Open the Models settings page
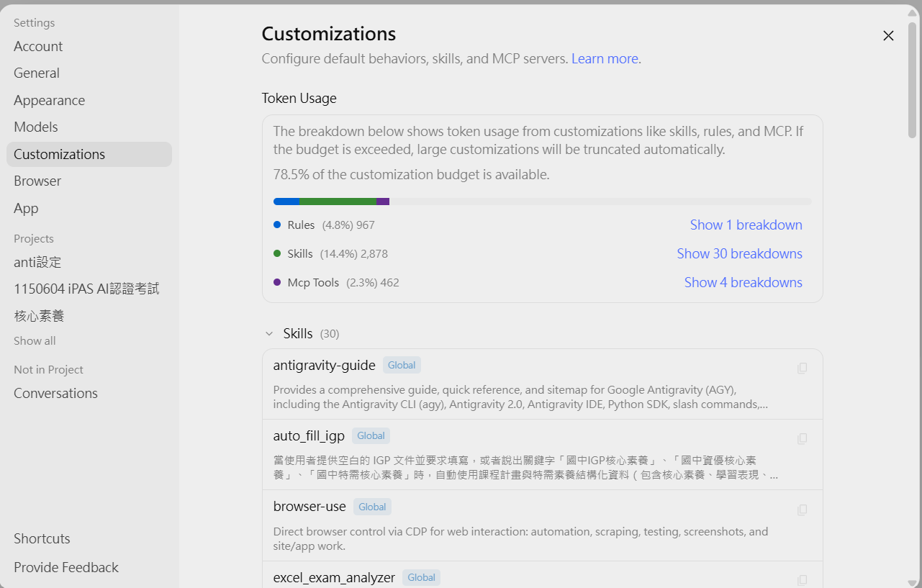Image resolution: width=922 pixels, height=588 pixels. [89, 127]
